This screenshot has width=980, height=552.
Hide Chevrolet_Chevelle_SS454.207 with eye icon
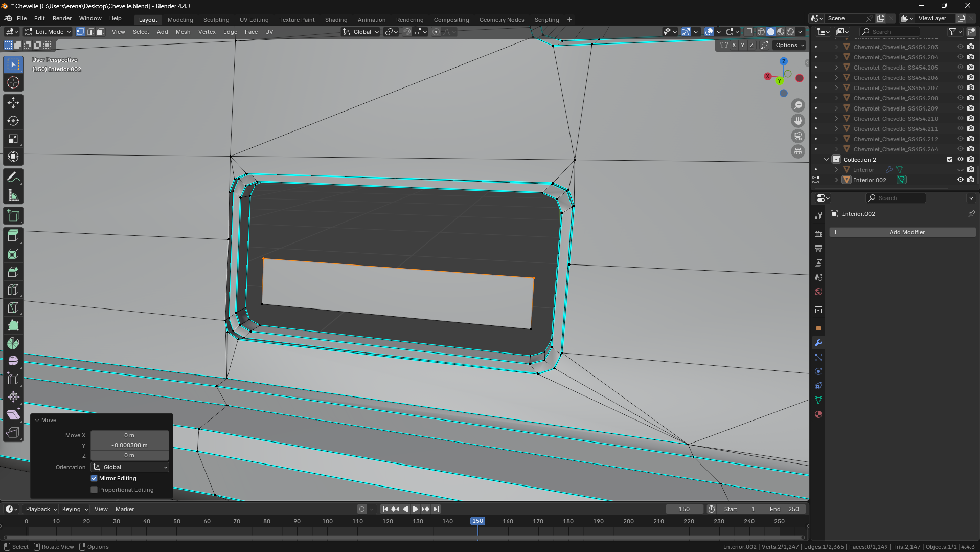pos(960,87)
